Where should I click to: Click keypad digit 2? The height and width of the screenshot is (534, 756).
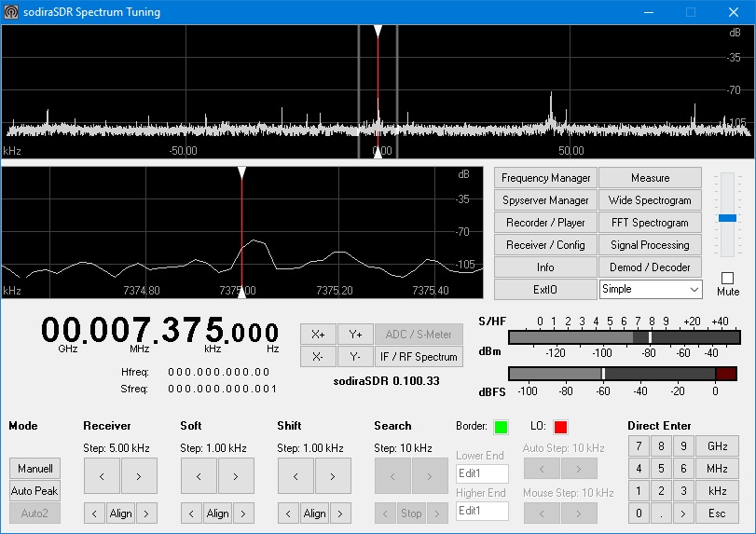coord(661,490)
